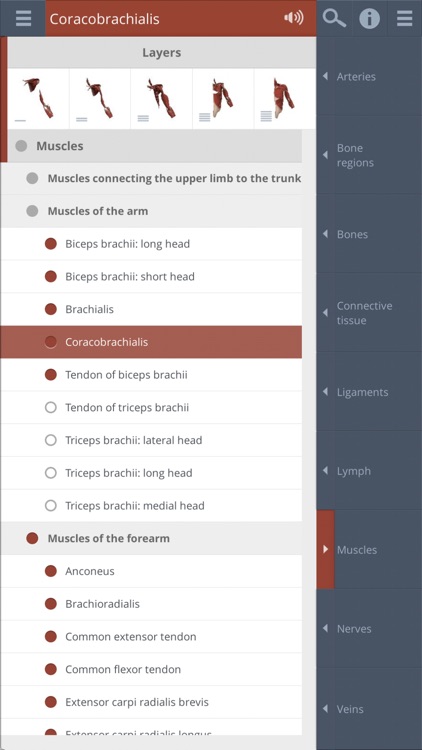The image size is (422, 750).
Task: Select the deepest five-line layer thumbnail
Action: point(285,99)
